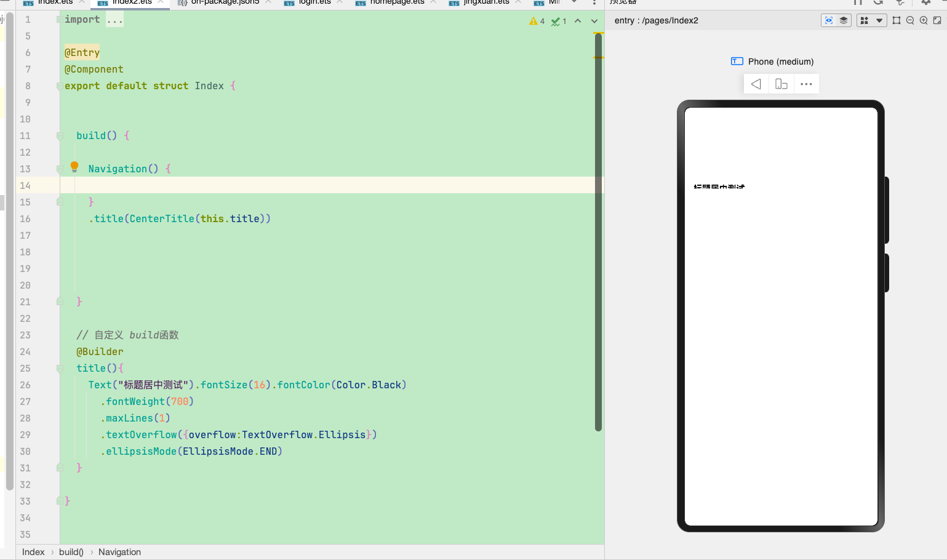Click the fit-to-screen frame icon
Image resolution: width=947 pixels, height=560 pixels.
click(897, 20)
